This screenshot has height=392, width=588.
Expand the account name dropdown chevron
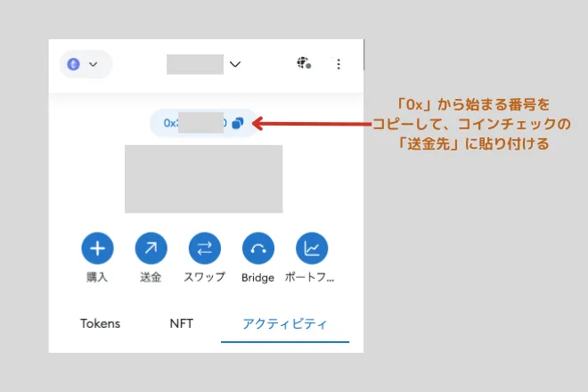(235, 64)
